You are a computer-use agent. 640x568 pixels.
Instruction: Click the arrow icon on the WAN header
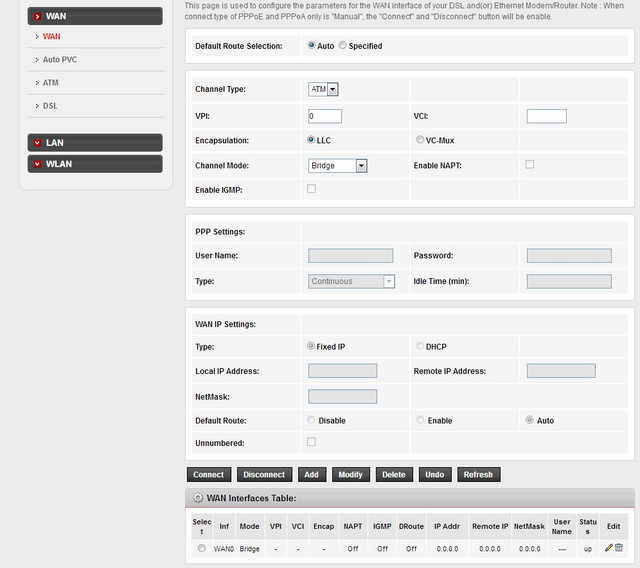37,16
